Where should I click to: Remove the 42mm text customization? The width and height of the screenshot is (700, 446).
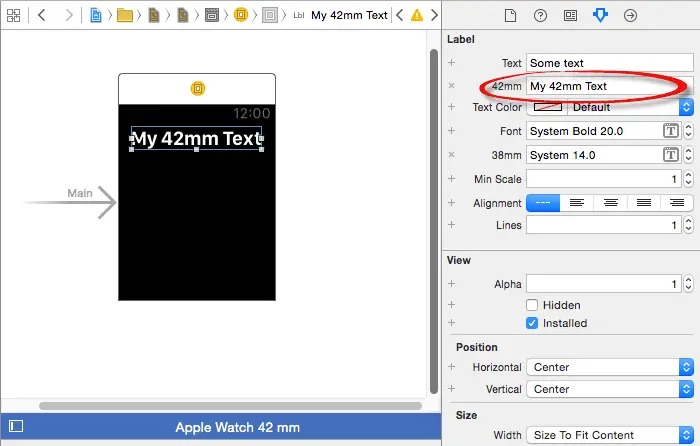[452, 86]
